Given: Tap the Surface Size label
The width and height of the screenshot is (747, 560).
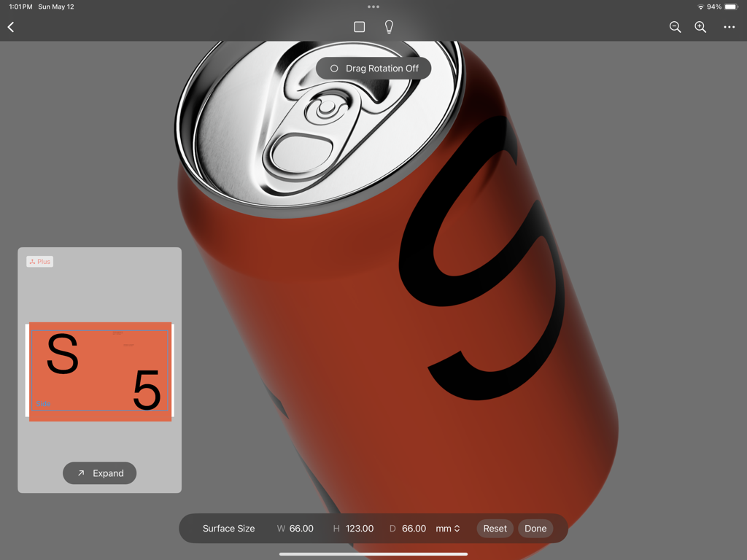Looking at the screenshot, I should click(228, 528).
